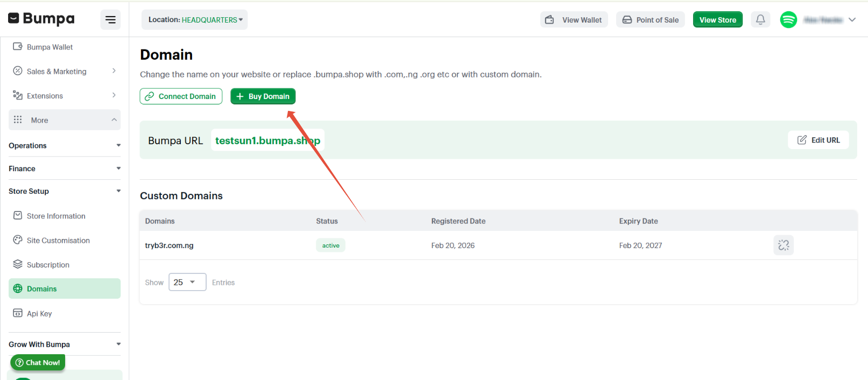Click the Feb 20, 2026 registered date

[x=453, y=245]
